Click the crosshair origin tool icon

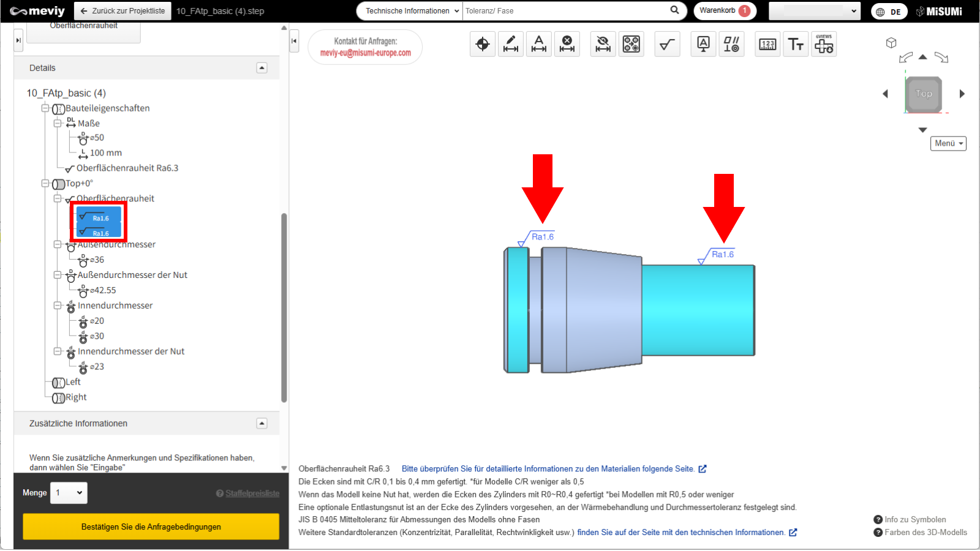click(x=483, y=44)
